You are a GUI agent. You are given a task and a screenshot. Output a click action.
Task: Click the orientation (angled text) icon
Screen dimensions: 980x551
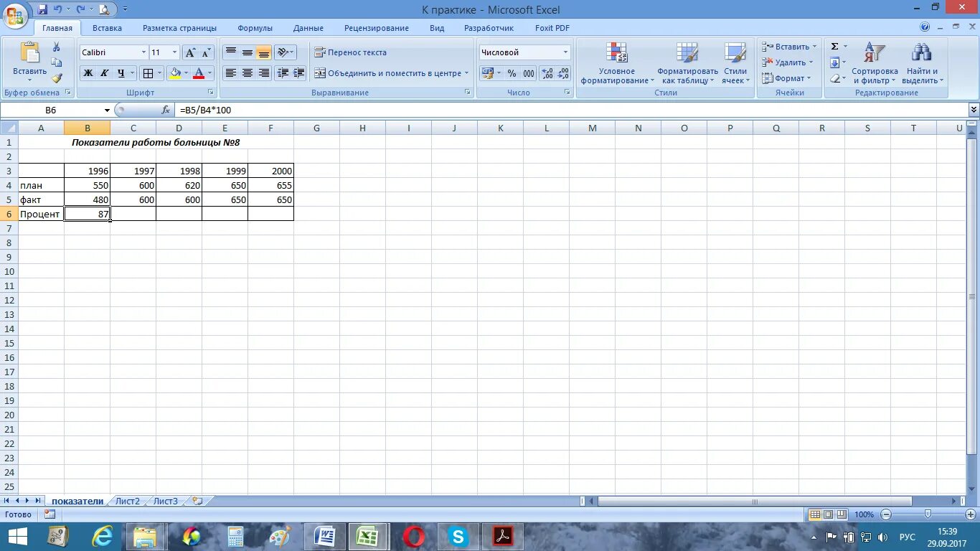click(283, 52)
